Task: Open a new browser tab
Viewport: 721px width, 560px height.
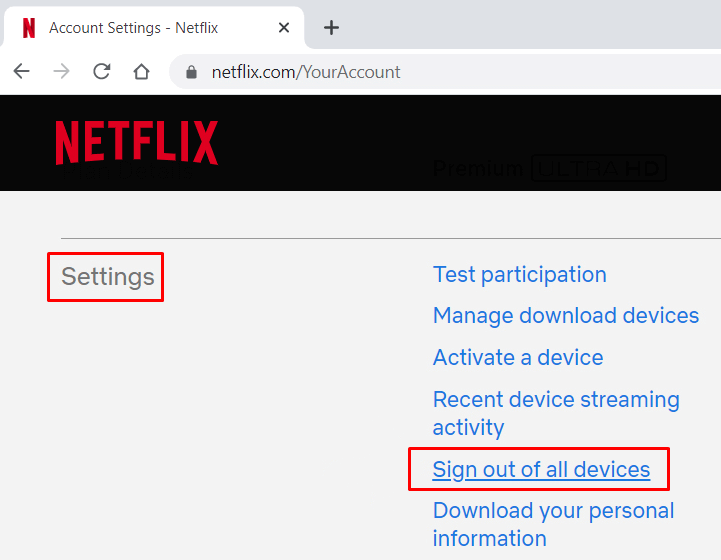Action: 332,27
